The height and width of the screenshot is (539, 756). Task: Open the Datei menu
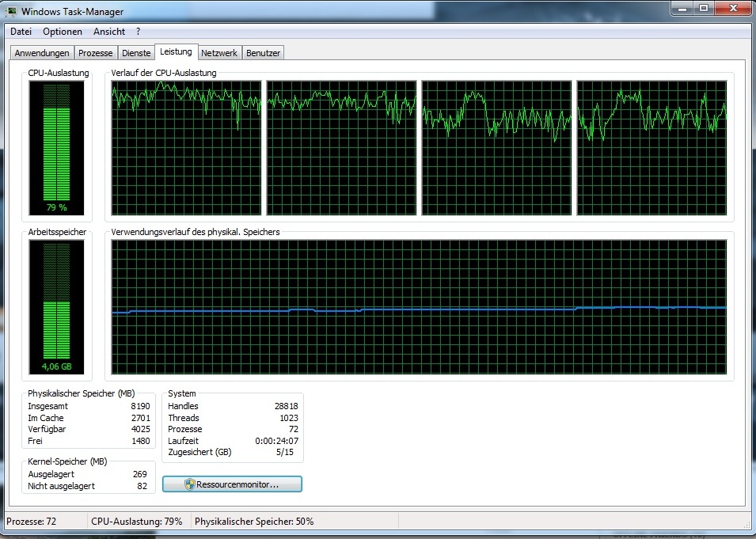(21, 32)
